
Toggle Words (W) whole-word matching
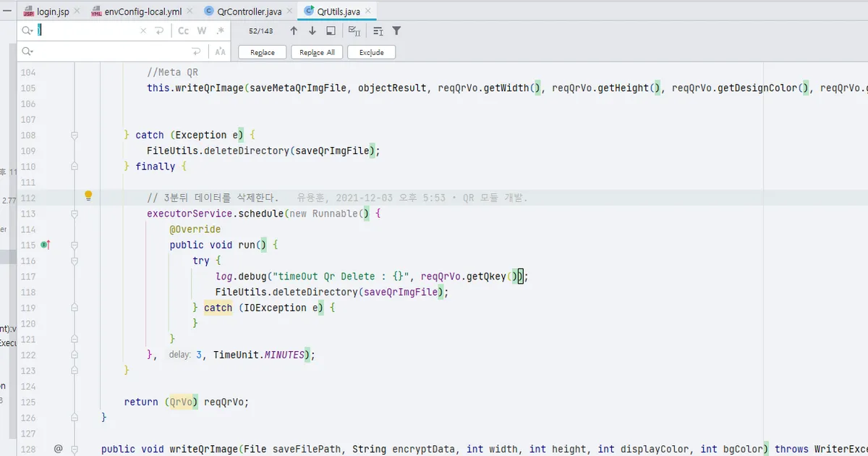(202, 31)
